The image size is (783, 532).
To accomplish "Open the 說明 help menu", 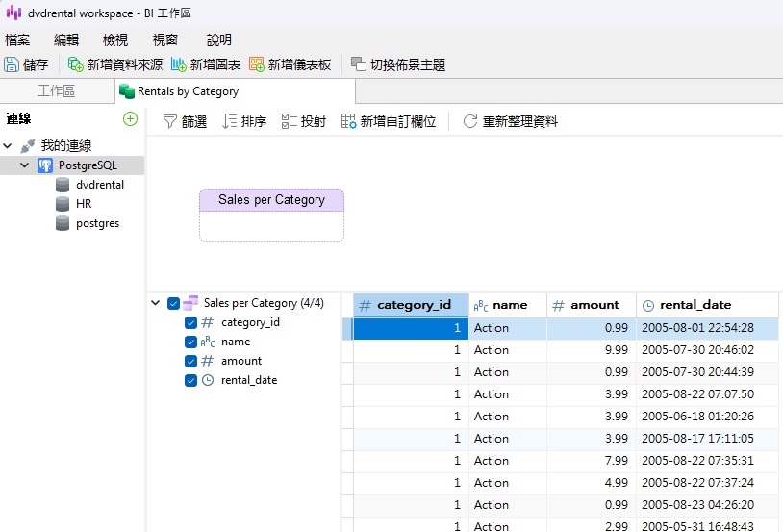I will pos(218,40).
